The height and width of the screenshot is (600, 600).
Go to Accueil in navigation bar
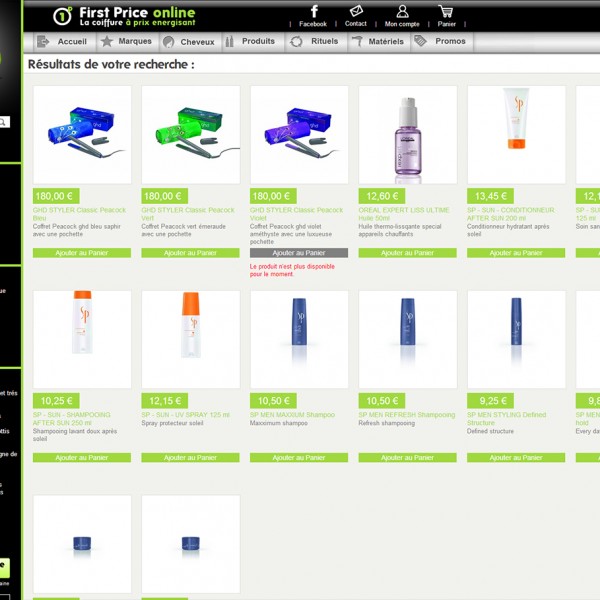[63, 42]
